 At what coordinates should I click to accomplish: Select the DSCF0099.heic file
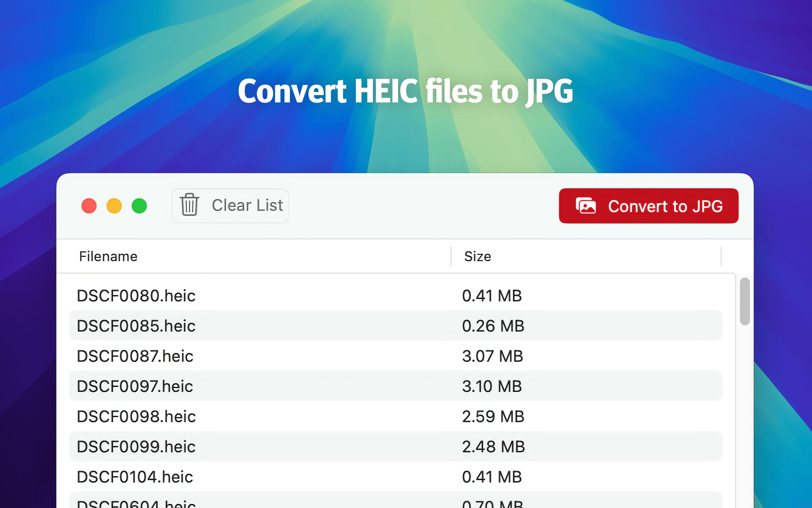396,446
